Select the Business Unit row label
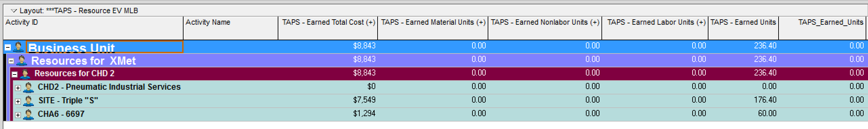The height and width of the screenshot is (129, 868). tap(71, 48)
